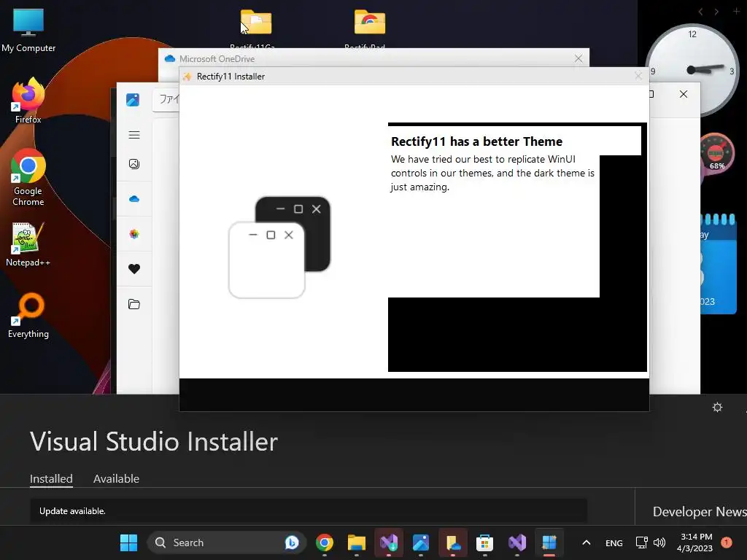
Task: Click the window theme illustration in the installer
Action: pos(279,247)
